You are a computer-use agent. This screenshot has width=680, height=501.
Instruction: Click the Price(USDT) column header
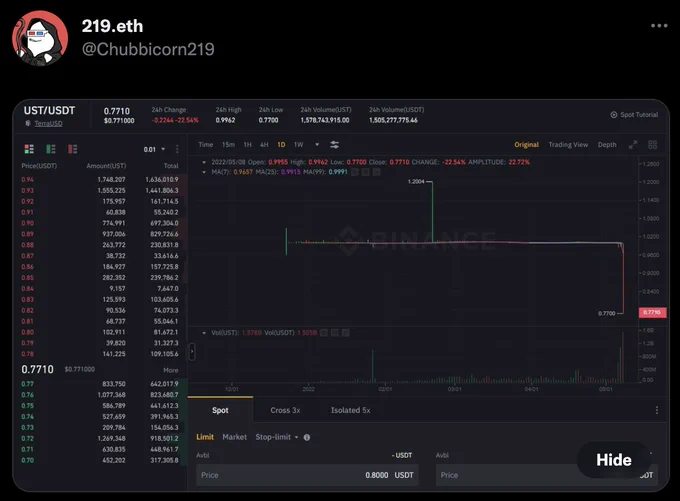pyautogui.click(x=39, y=166)
